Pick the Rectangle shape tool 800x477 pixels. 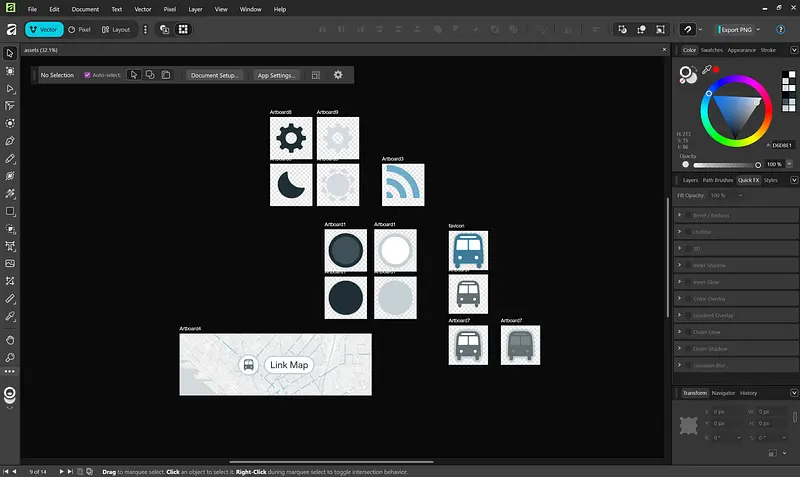pyautogui.click(x=10, y=211)
